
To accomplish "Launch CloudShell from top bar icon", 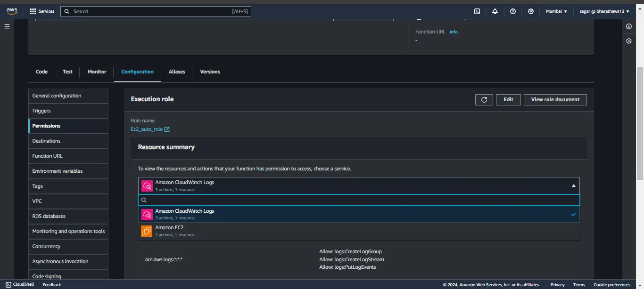I will coord(477,11).
